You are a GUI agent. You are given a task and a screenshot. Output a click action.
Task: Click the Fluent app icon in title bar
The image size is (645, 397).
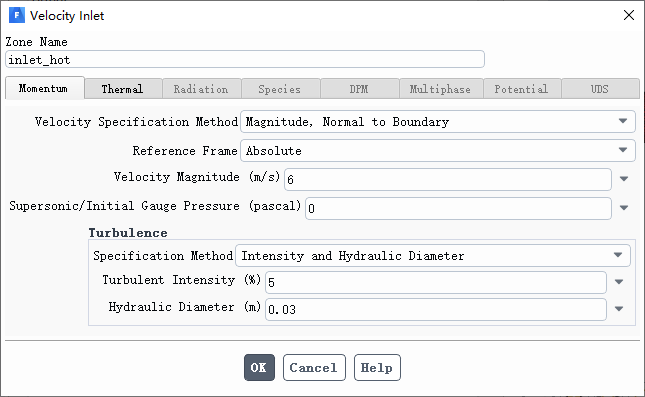point(17,15)
